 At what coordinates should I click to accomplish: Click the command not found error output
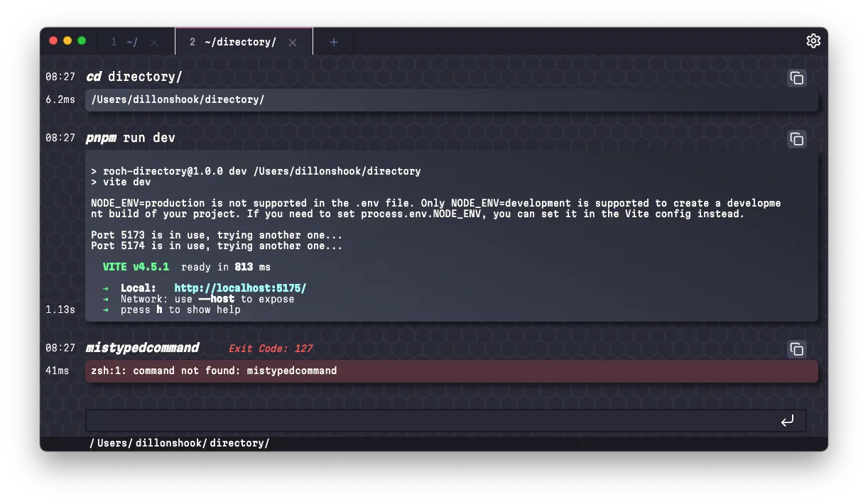tap(214, 371)
